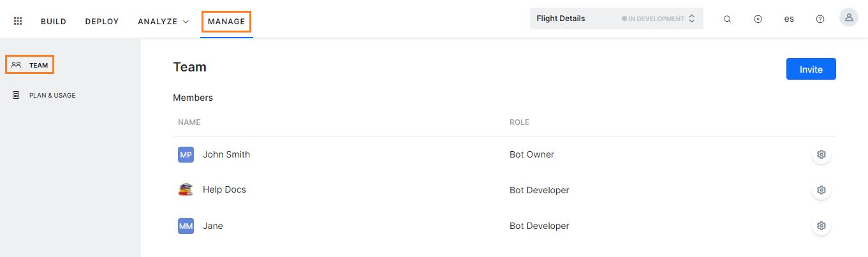
Task: Click the search magnifier icon
Action: [727, 19]
